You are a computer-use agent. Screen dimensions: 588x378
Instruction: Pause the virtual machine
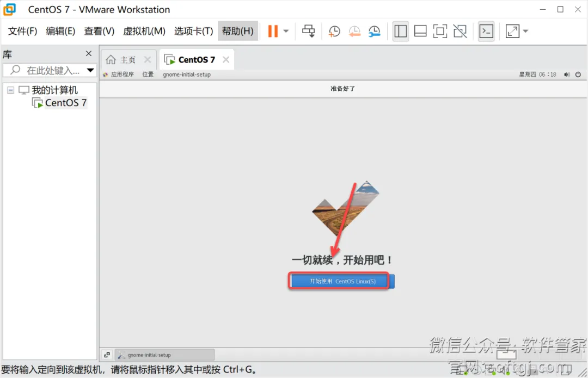[273, 31]
